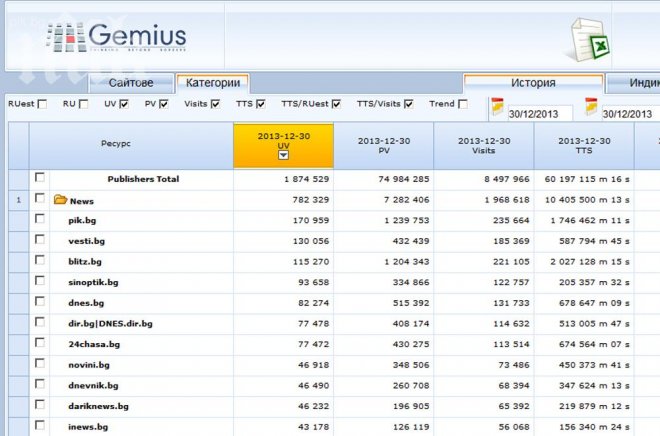Image resolution: width=660 pixels, height=436 pixels.
Task: Uncheck the Visits metric checkbox
Action: click(x=215, y=104)
